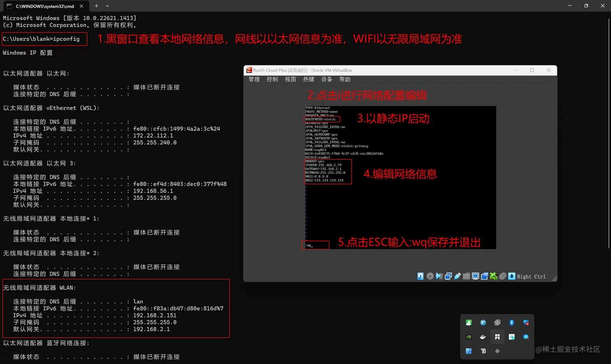Click the light blue square tray icon
Screen dimensions: 611x364
[x=469, y=351]
